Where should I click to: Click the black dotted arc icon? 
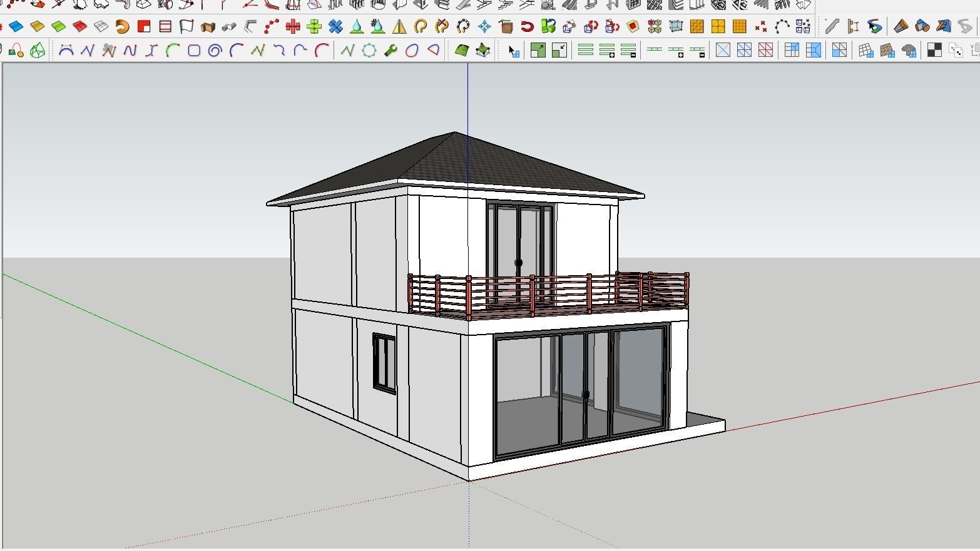(x=782, y=26)
